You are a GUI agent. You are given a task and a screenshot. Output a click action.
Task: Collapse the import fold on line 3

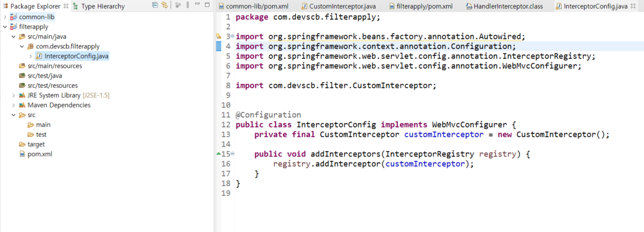click(232, 35)
